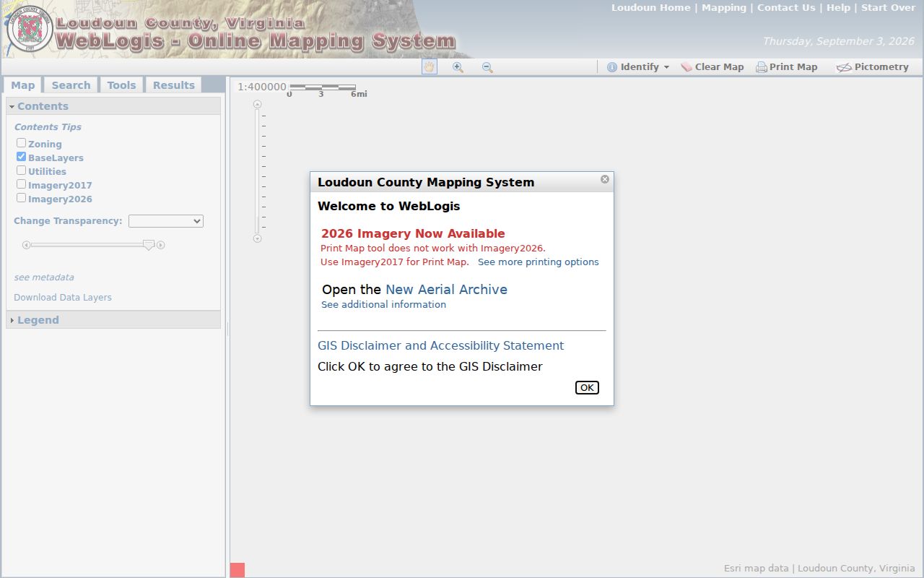This screenshot has width=924, height=578.
Task: Open Download Data Layers
Action: point(63,298)
